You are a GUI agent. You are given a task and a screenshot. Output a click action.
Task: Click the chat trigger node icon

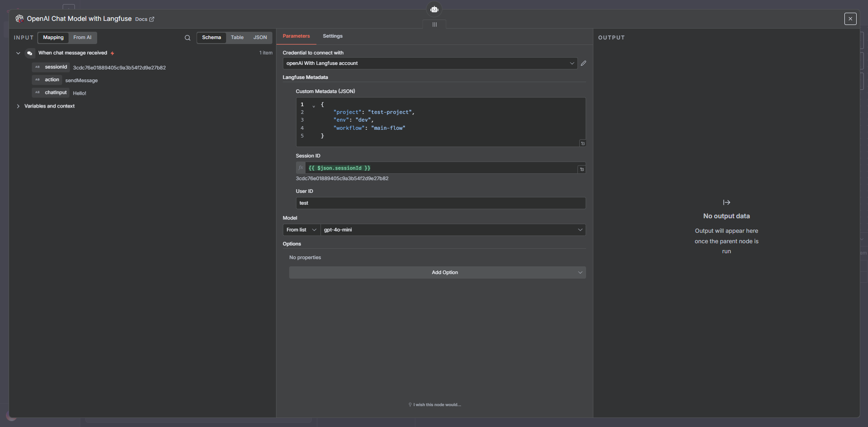30,53
